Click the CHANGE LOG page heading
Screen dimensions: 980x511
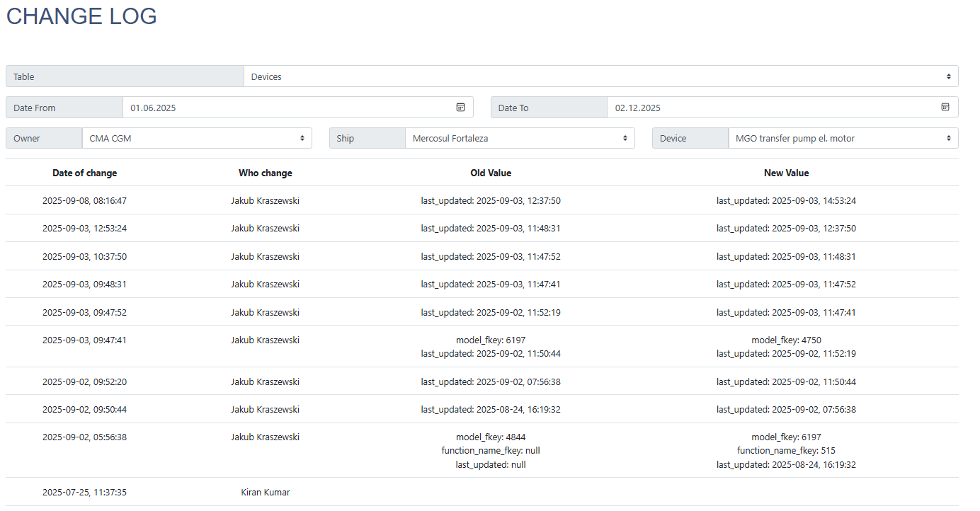(x=81, y=16)
